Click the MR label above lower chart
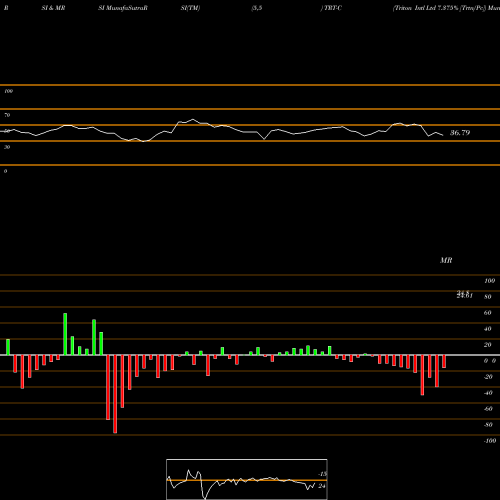This screenshot has height=500, width=500. pyautogui.click(x=446, y=260)
